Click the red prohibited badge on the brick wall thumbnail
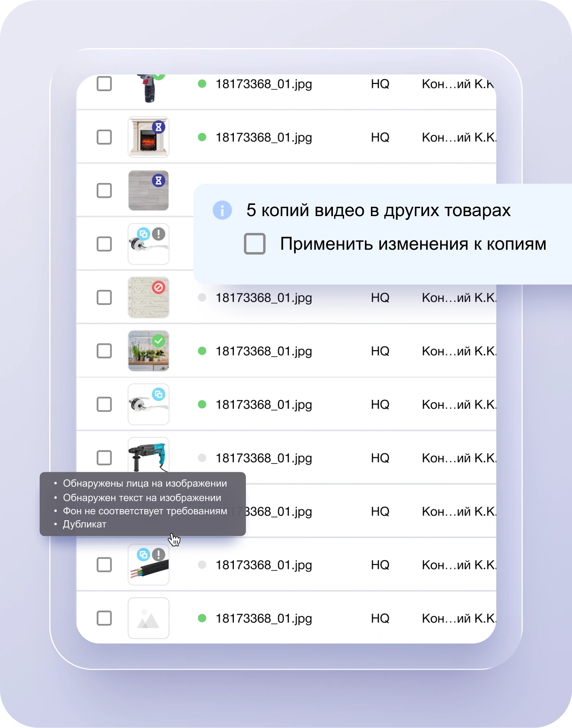Viewport: 572px width, 728px height. (159, 287)
